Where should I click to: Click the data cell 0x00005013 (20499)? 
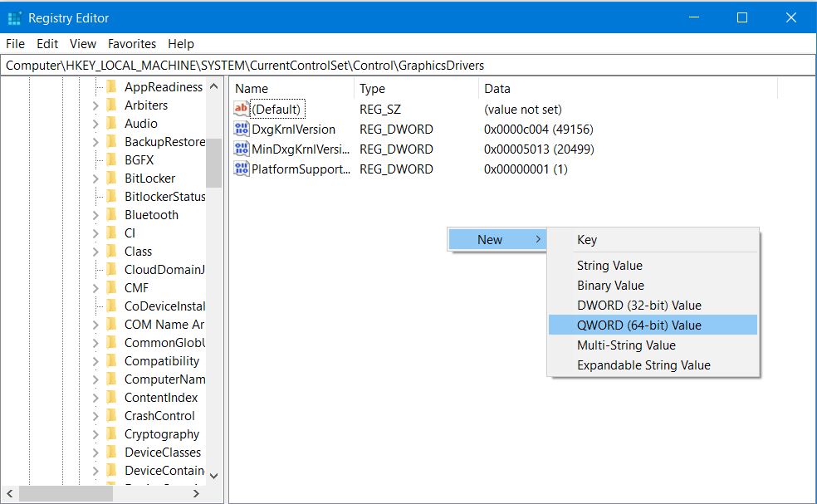[x=539, y=149]
